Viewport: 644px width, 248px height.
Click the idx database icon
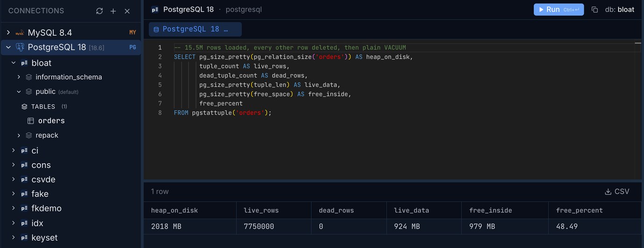[x=24, y=223]
